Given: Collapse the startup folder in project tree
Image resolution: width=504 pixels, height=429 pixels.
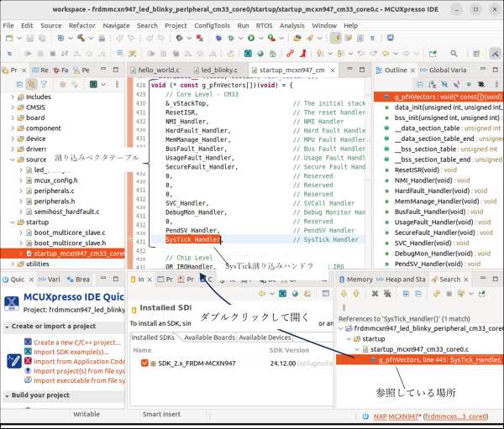Looking at the screenshot, I should pyautogui.click(x=13, y=222).
